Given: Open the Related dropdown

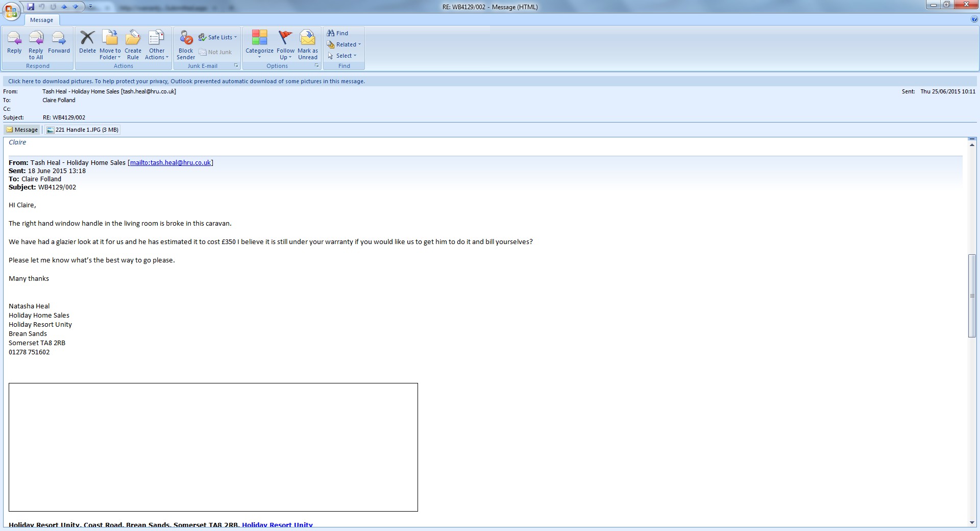Looking at the screenshot, I should coord(344,44).
